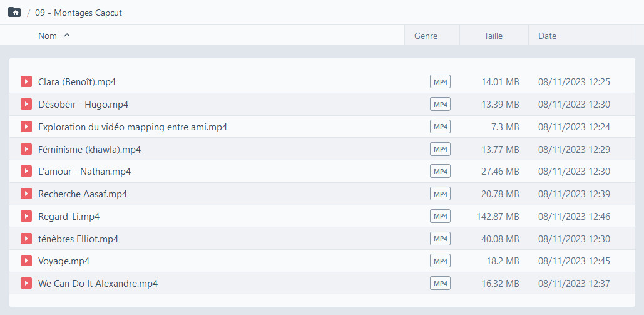This screenshot has height=315, width=644.
Task: Click the MP4 type badge for ténèbres Elliot.mp4
Action: coord(441,239)
